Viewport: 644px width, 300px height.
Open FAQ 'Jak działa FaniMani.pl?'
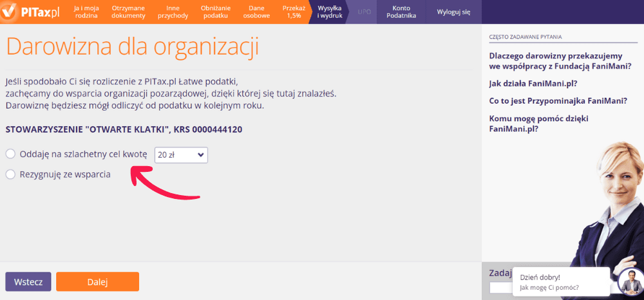point(533,84)
